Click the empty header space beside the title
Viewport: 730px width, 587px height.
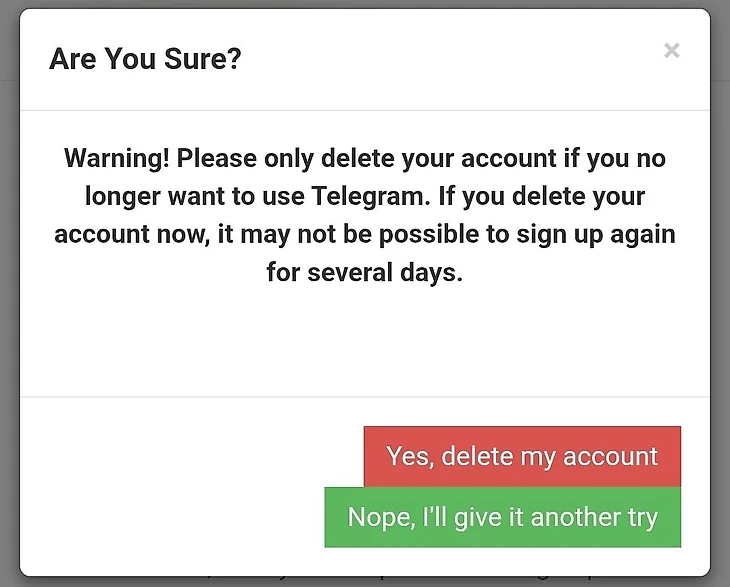coord(450,59)
